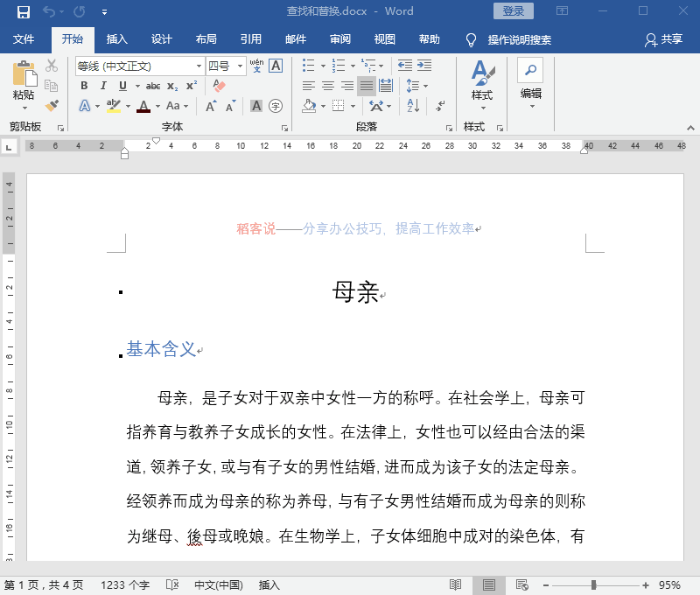This screenshot has width=700, height=595.
Task: Toggle character shading
Action: [x=256, y=106]
